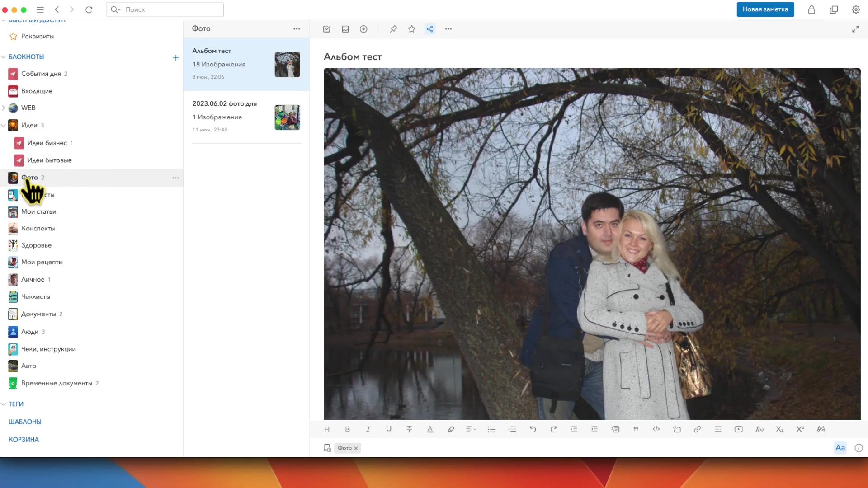
Task: Click the Новая заметка button
Action: pyautogui.click(x=765, y=9)
